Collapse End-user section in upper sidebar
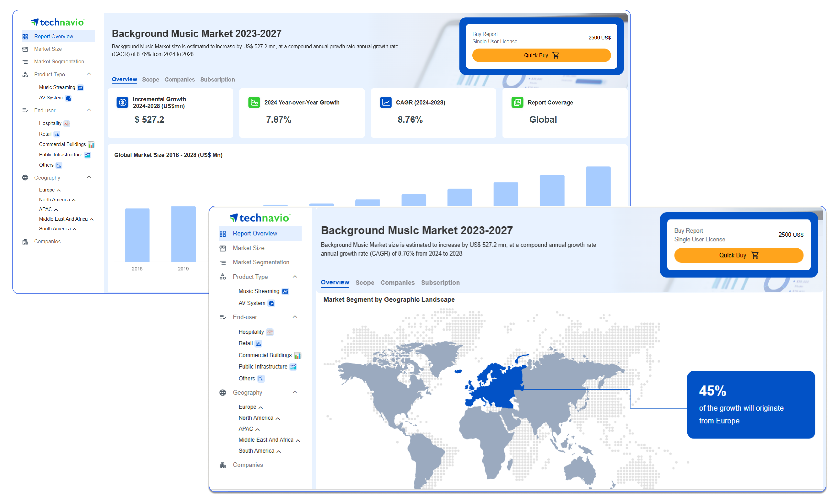This screenshot has width=839, height=504. [x=89, y=110]
